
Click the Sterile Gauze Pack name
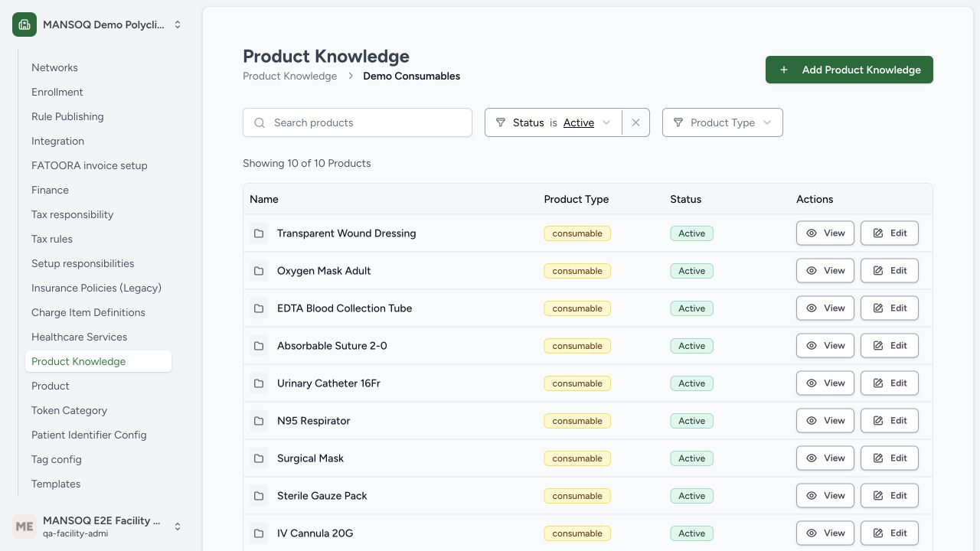tap(322, 496)
